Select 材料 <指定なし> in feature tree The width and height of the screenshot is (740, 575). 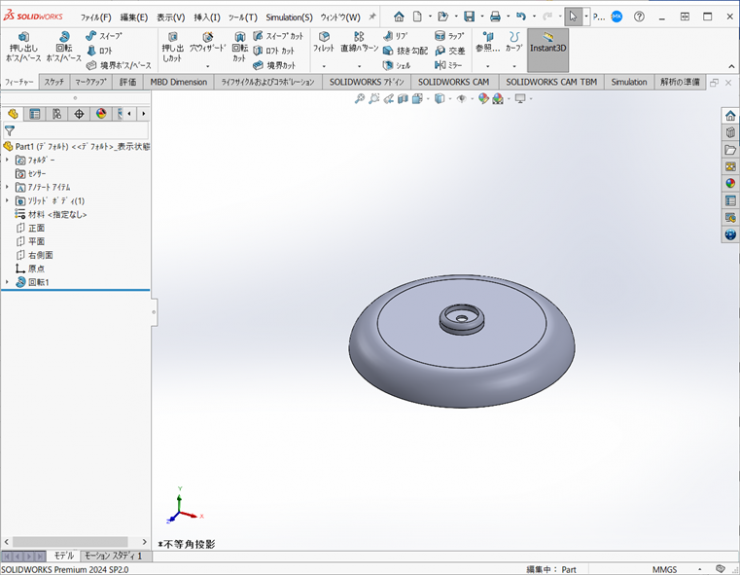pyautogui.click(x=57, y=214)
